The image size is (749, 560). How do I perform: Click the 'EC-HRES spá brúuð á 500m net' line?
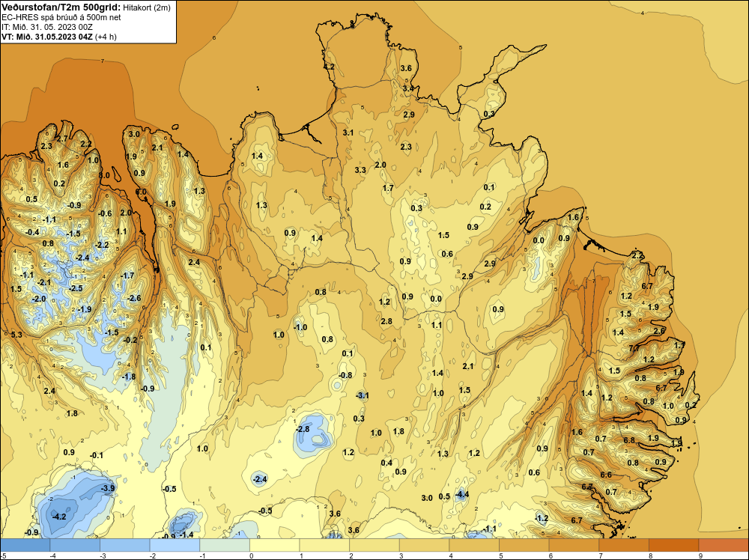click(61, 17)
